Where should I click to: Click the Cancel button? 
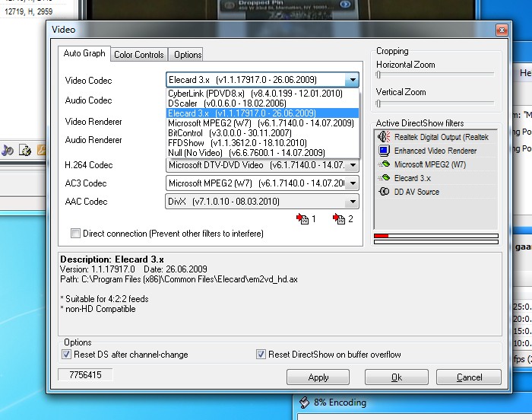click(469, 377)
